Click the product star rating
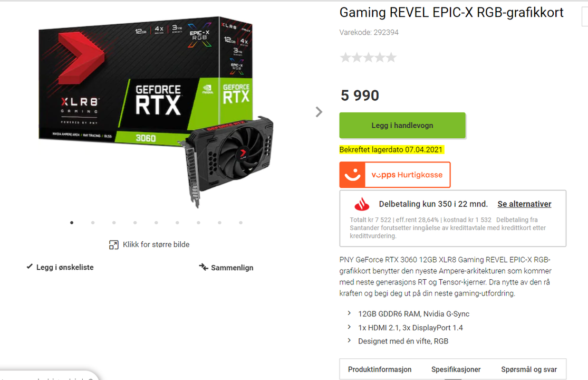The width and height of the screenshot is (588, 380). [x=368, y=58]
